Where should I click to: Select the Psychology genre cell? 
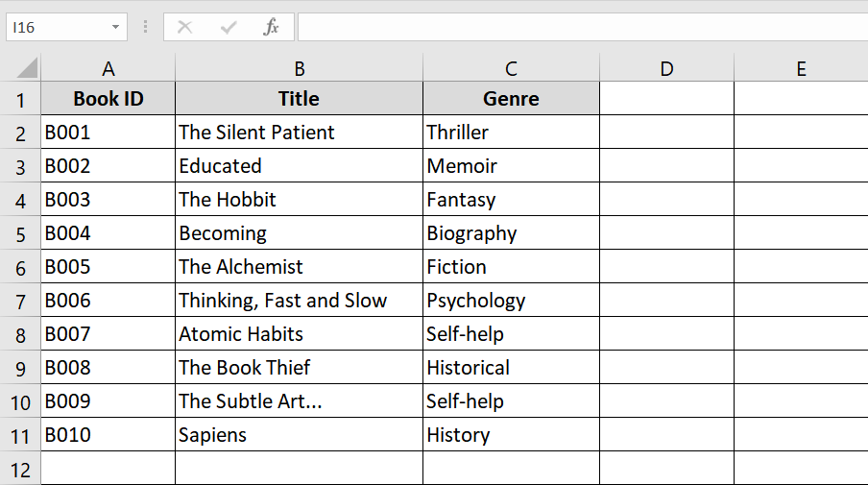click(511, 301)
